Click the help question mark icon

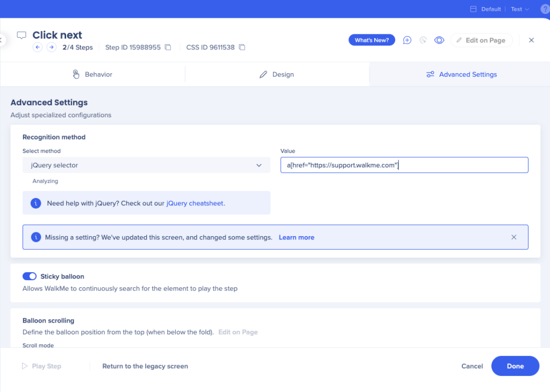pyautogui.click(x=545, y=9)
